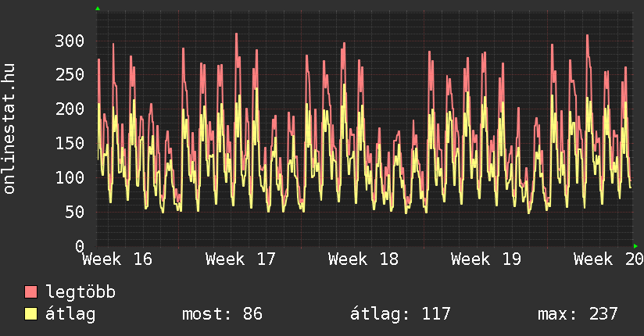The width and height of the screenshot is (644, 336).
Task: Click the most: 86 statistic
Action: coord(222,314)
